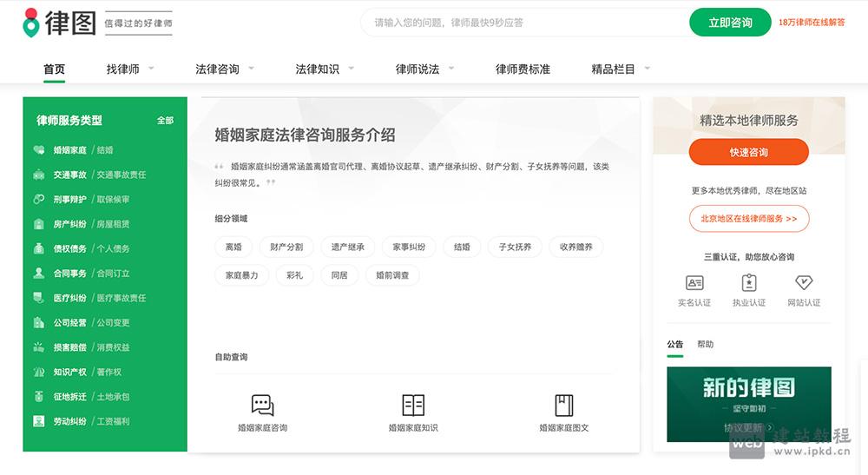The height and width of the screenshot is (475, 868).
Task: Click 交通事故责任 sub-link in sidebar
Action: (x=122, y=175)
